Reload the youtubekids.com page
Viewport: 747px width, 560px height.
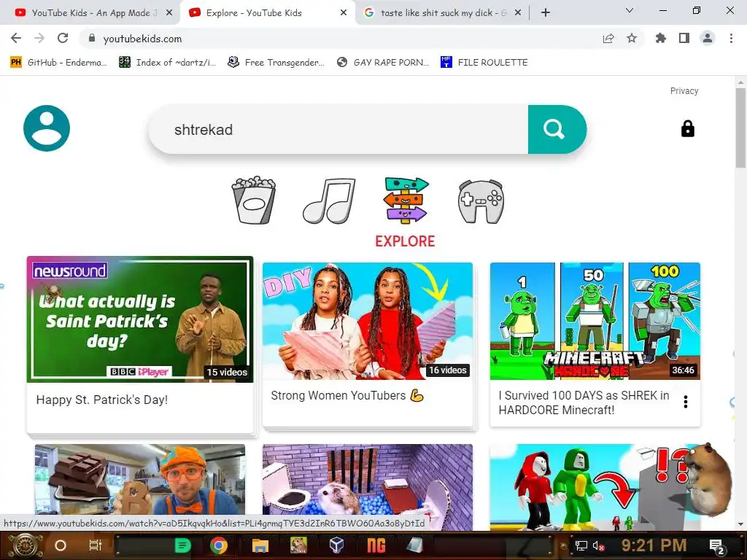pos(63,38)
